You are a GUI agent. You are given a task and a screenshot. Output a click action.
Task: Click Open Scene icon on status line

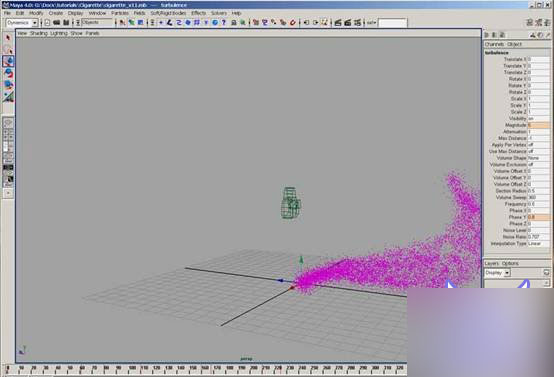tap(57, 23)
